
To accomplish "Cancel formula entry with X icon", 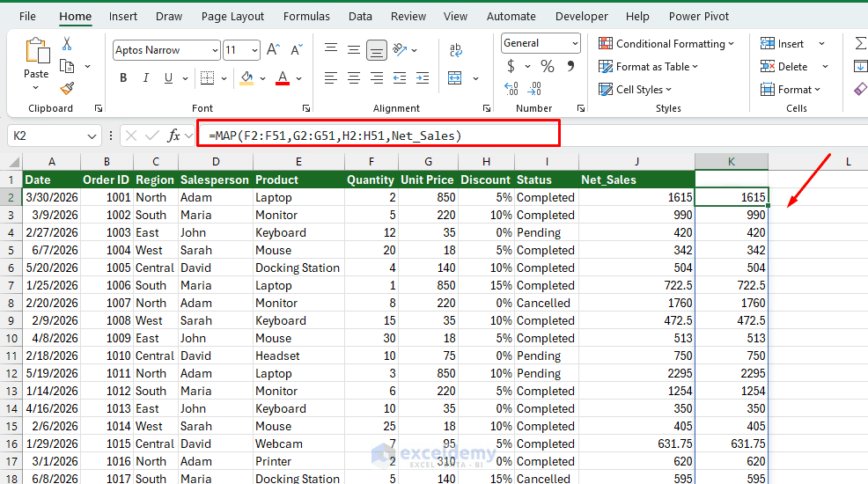I will [x=131, y=136].
